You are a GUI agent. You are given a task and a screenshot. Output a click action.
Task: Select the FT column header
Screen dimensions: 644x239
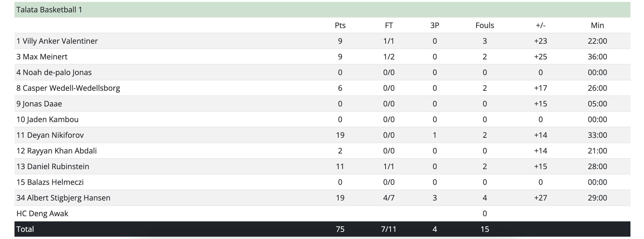coord(389,25)
